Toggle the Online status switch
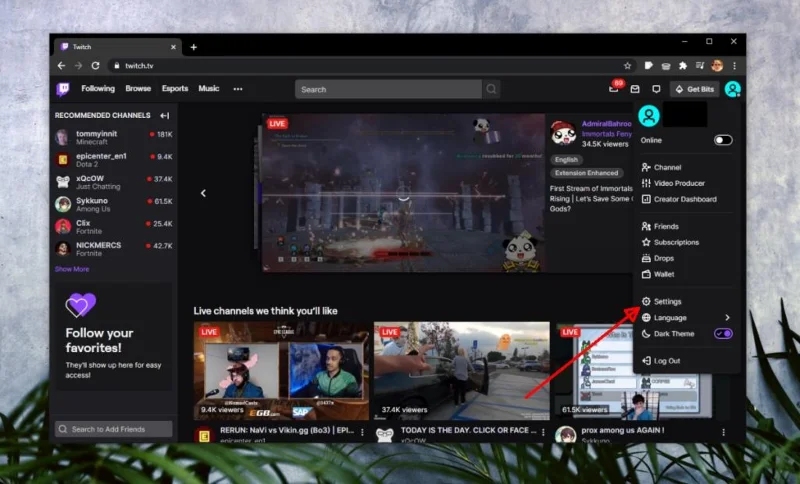The image size is (800, 484). (723, 140)
